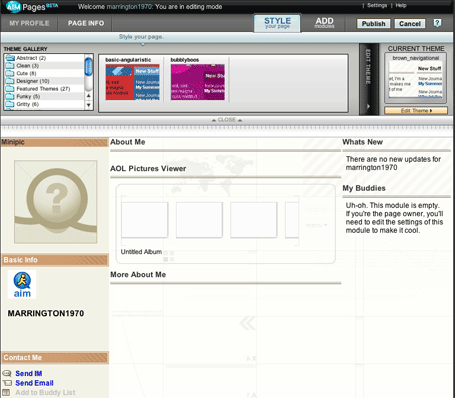Click the Edit Theme button
455x398 pixels.
pos(416,111)
